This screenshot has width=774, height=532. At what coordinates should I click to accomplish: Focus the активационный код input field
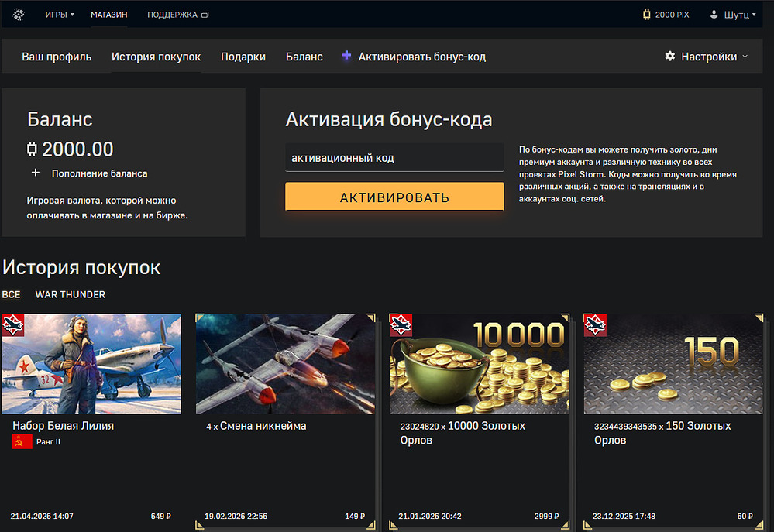click(x=394, y=158)
